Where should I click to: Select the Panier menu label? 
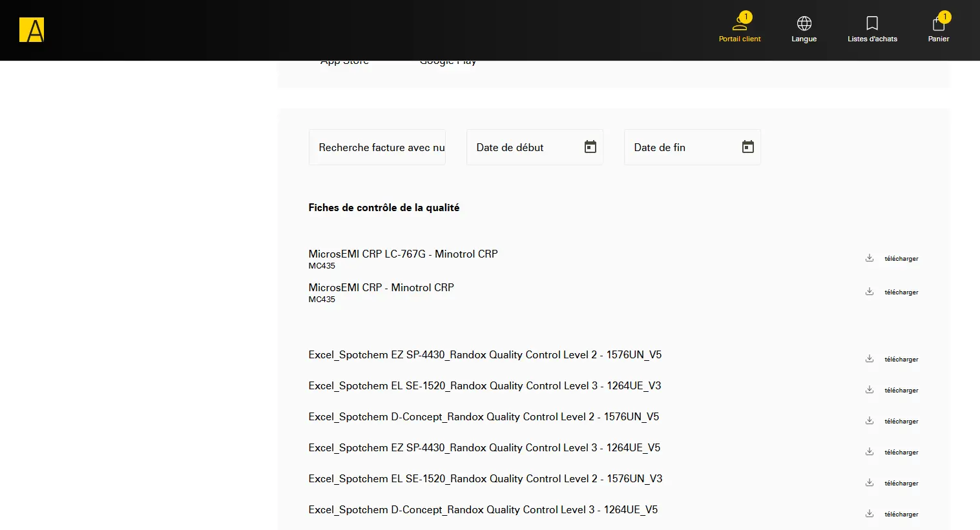point(939,39)
